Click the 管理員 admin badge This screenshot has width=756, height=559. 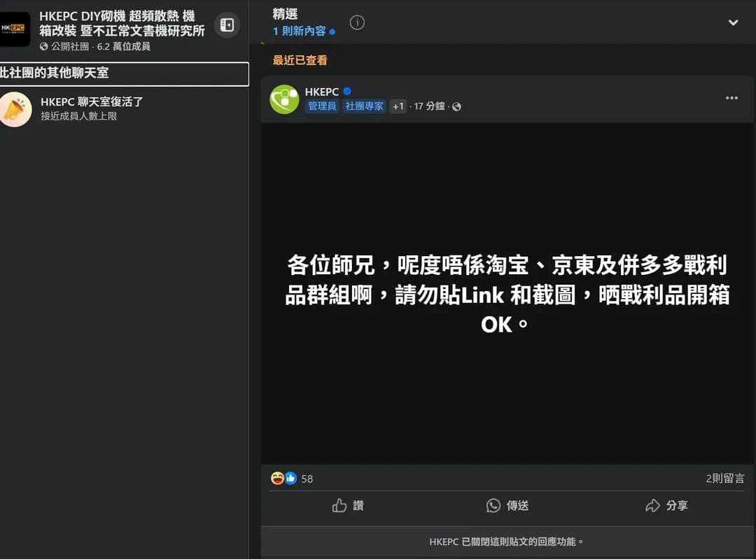pyautogui.click(x=322, y=106)
